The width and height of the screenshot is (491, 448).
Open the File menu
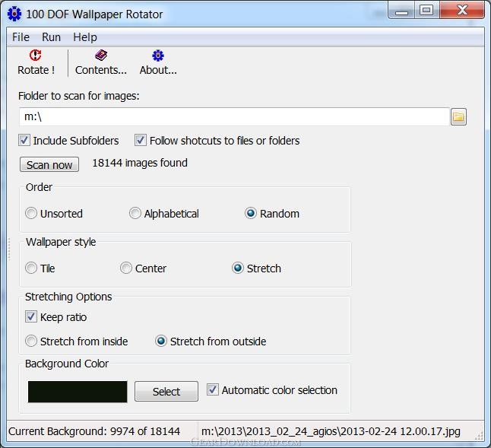[21, 37]
